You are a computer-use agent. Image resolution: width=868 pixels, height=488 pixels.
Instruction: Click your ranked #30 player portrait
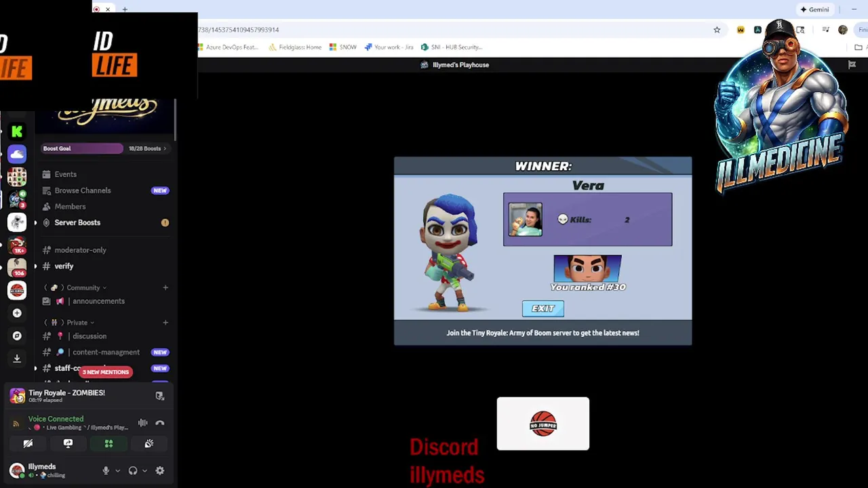[x=587, y=268]
